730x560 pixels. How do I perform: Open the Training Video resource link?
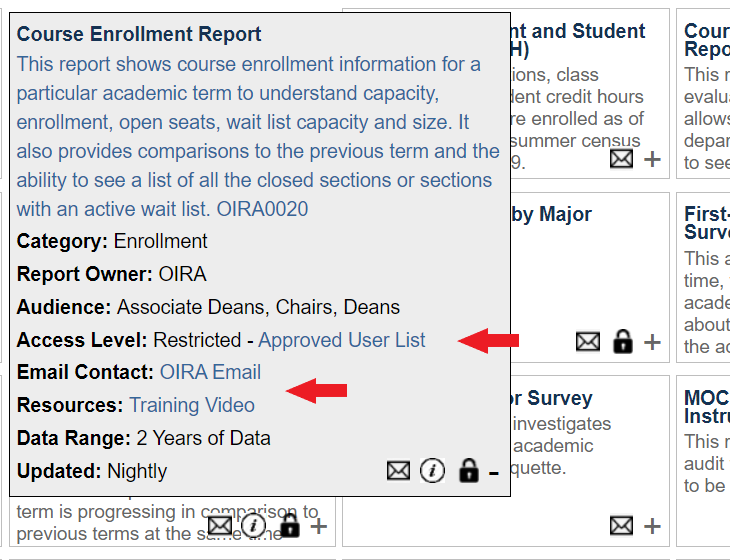(x=192, y=405)
